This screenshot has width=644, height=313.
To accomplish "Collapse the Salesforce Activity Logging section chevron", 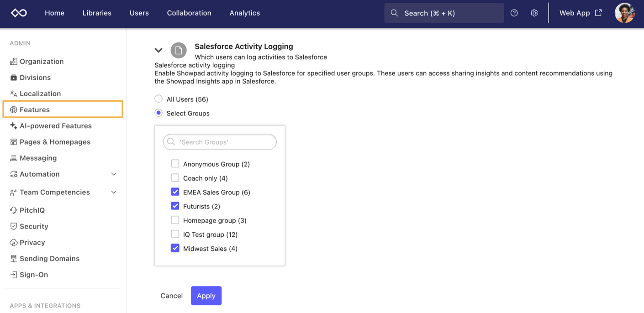I will point(158,50).
